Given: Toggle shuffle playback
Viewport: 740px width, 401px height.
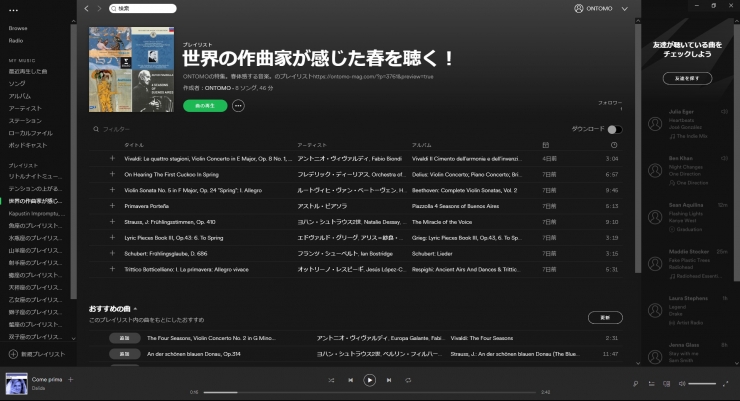Looking at the screenshot, I should (x=331, y=380).
